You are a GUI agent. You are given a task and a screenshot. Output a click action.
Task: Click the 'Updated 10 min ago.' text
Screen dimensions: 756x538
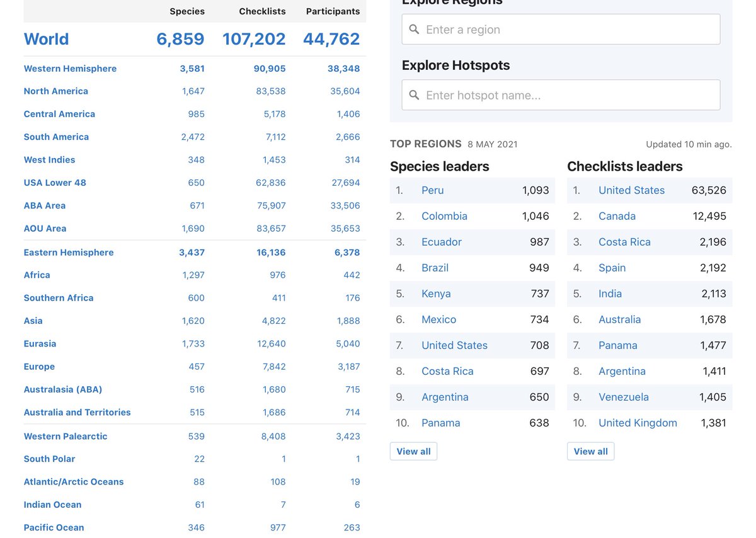click(x=689, y=144)
